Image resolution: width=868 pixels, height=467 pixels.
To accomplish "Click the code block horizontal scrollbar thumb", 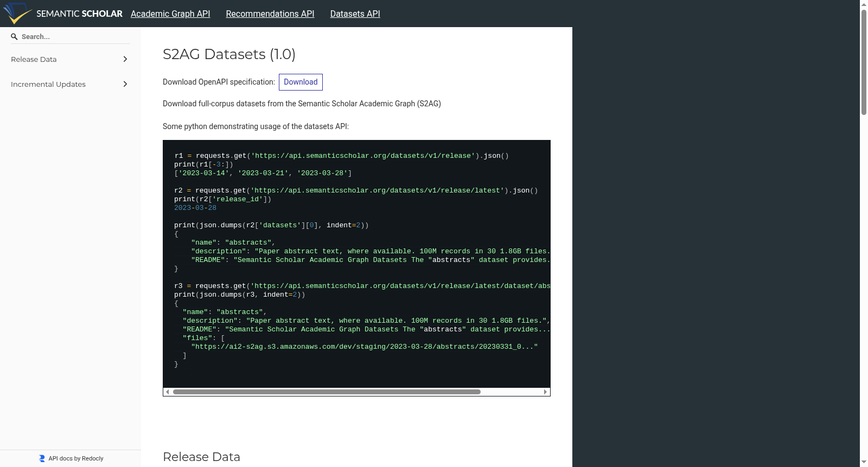I will click(x=327, y=392).
